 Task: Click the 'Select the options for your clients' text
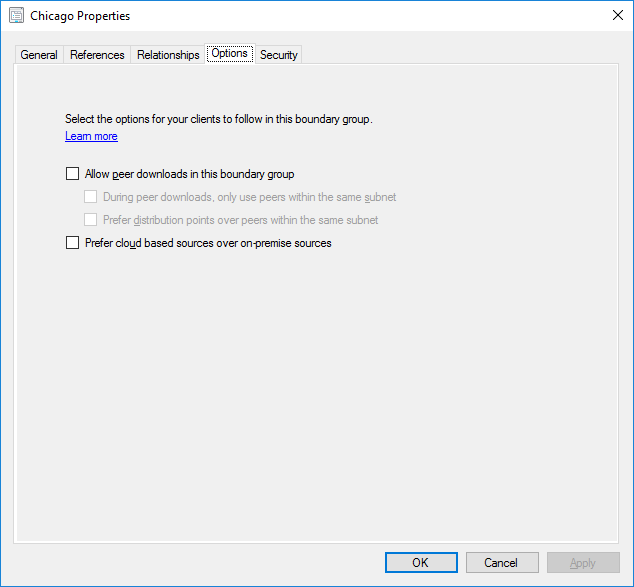click(x=219, y=119)
